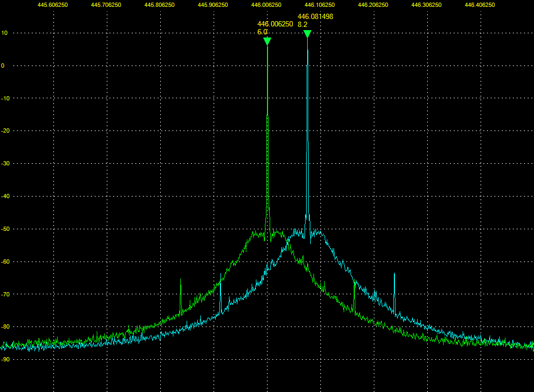Click the 446.306250 frequency axis label
Screen dimensions: 534x392
[x=426, y=5]
